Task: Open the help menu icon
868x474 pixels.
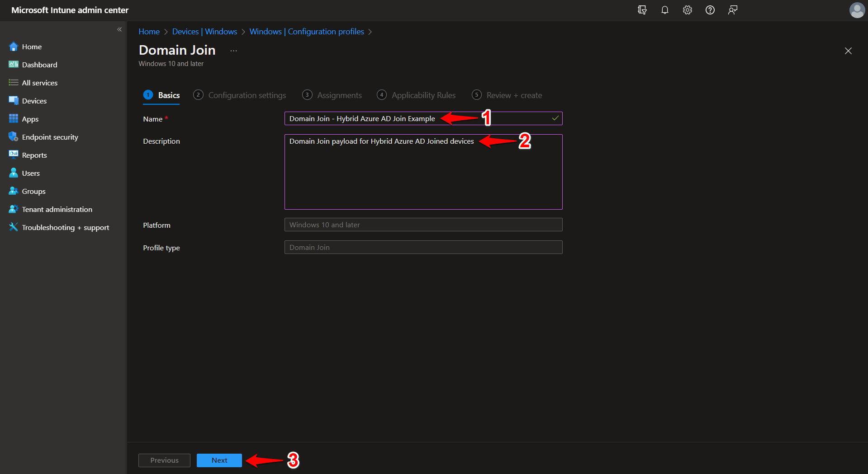Action: 710,10
